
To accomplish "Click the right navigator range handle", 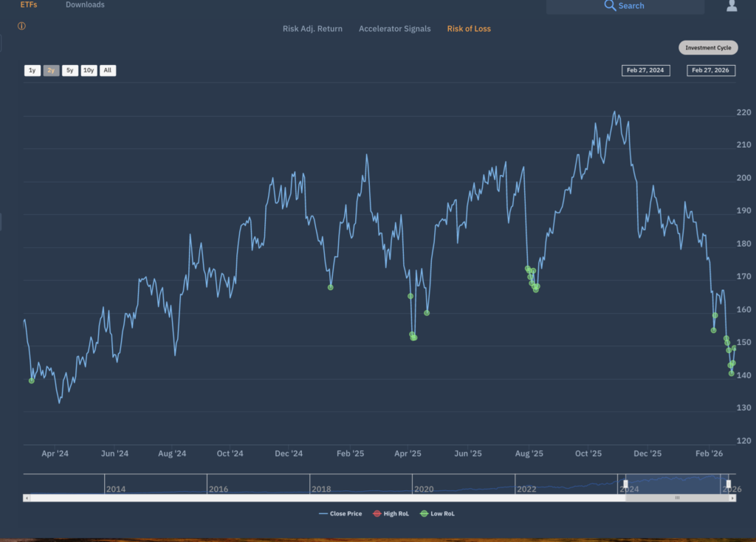I will pos(728,484).
